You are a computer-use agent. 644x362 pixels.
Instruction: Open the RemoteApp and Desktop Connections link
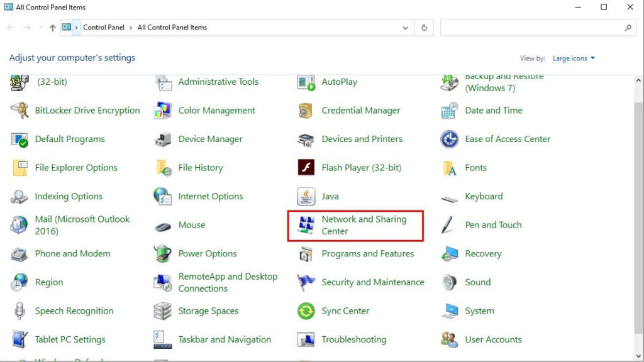pyautogui.click(x=228, y=282)
